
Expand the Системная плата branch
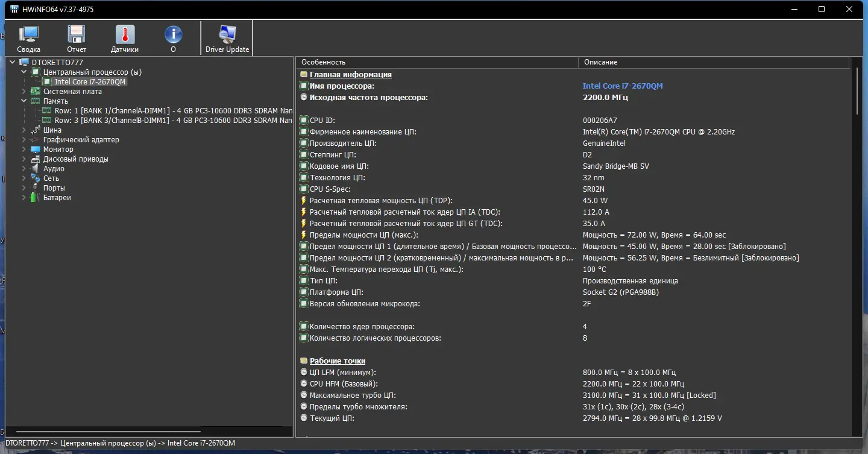[x=24, y=91]
